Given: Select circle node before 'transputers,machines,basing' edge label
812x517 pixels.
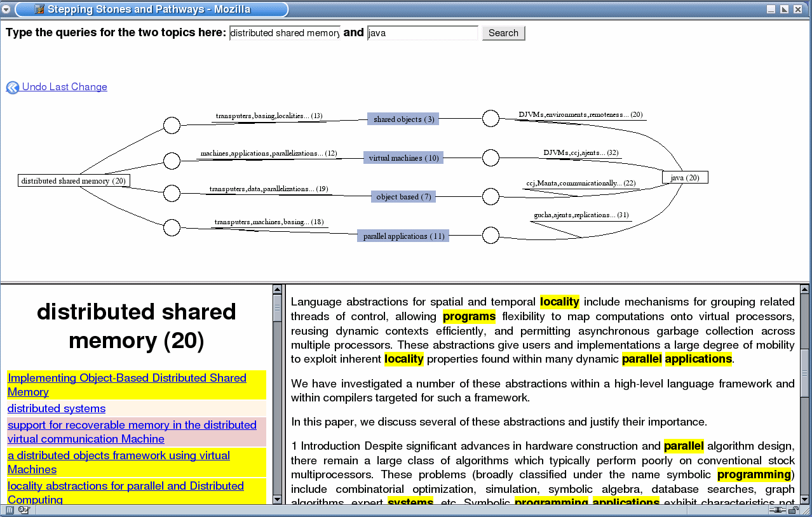Looking at the screenshot, I should pyautogui.click(x=172, y=227).
